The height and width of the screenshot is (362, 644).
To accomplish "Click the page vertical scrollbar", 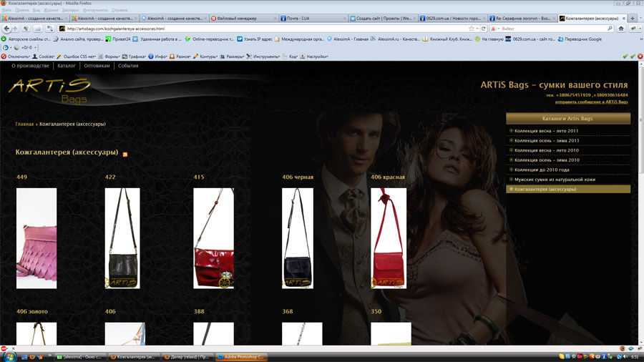I will [x=641, y=203].
